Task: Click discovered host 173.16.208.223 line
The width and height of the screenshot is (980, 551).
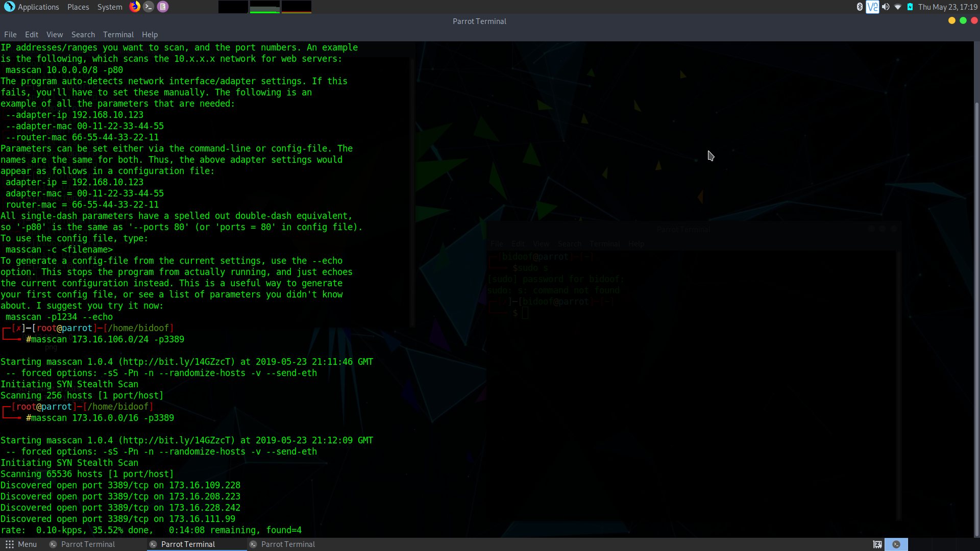Action: pyautogui.click(x=120, y=496)
